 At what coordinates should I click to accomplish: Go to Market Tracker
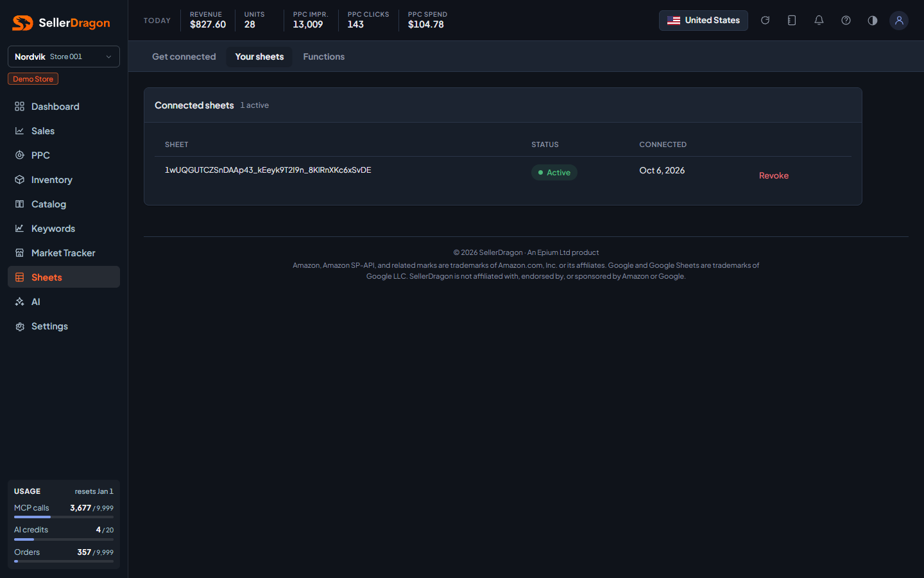point(64,253)
